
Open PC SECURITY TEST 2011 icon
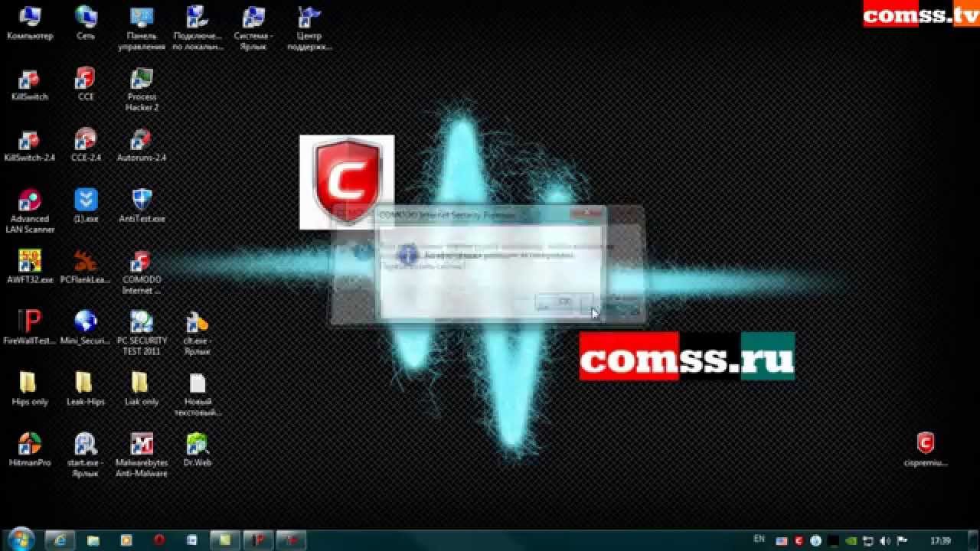pos(142,333)
